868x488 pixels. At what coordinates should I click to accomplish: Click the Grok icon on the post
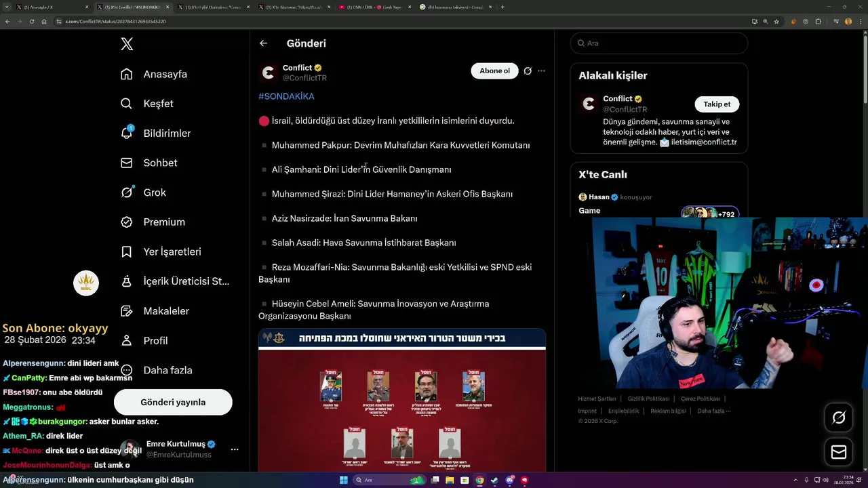tap(528, 70)
